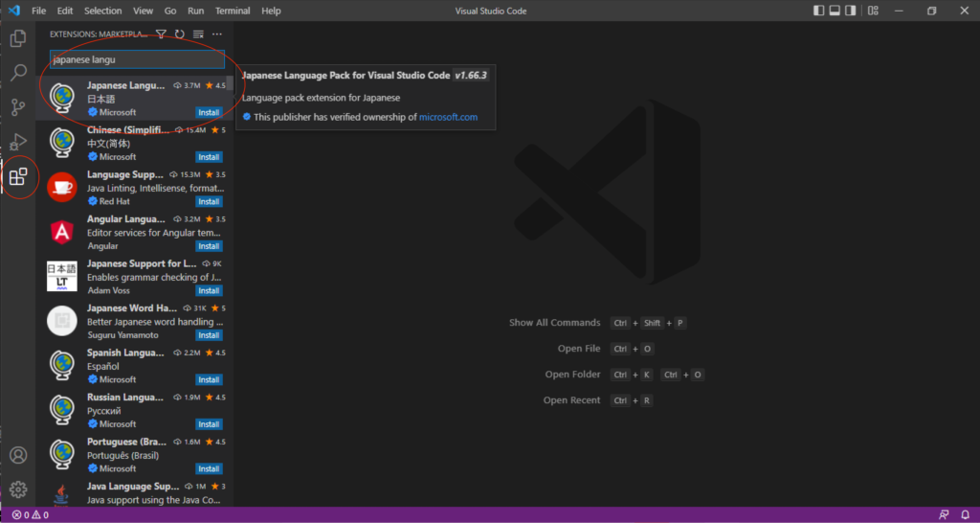Open the Terminal menu

(233, 11)
